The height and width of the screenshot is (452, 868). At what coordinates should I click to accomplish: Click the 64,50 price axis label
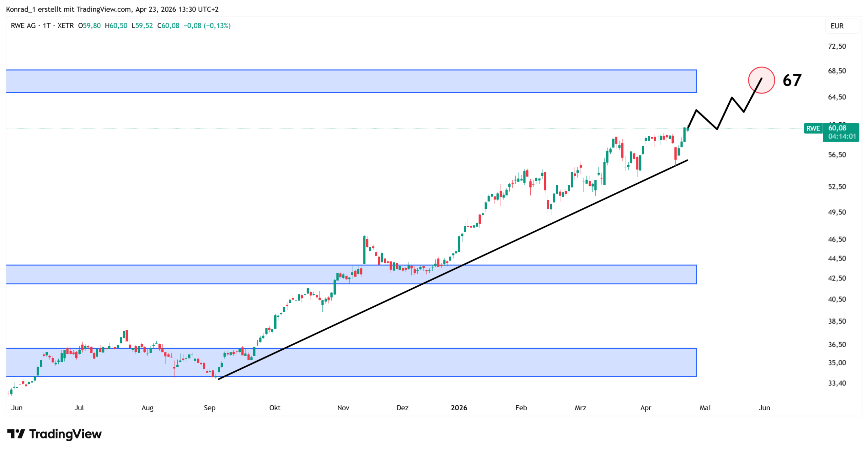pyautogui.click(x=837, y=97)
